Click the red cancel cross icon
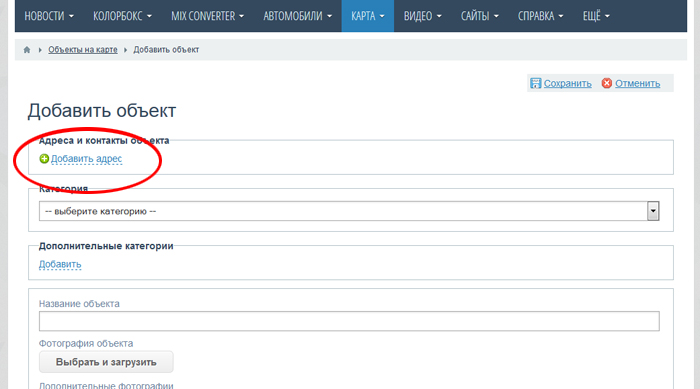The width and height of the screenshot is (700, 389). [606, 83]
